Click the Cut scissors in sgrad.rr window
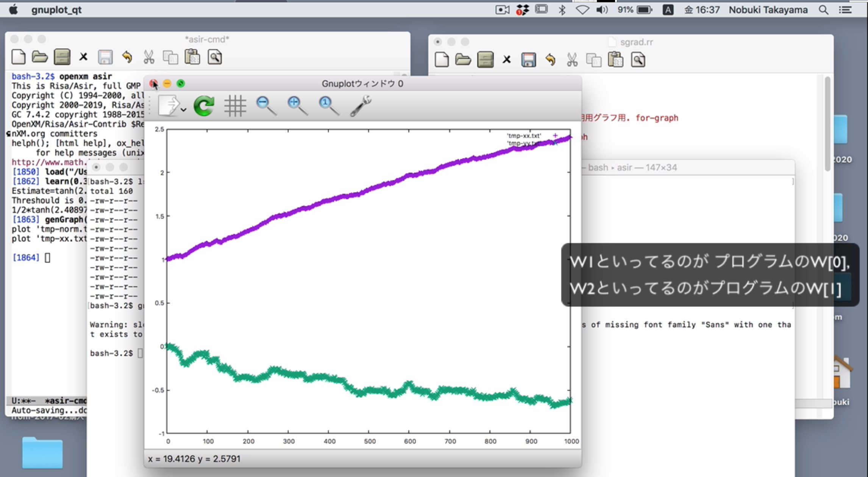The height and width of the screenshot is (477, 868). [x=572, y=60]
